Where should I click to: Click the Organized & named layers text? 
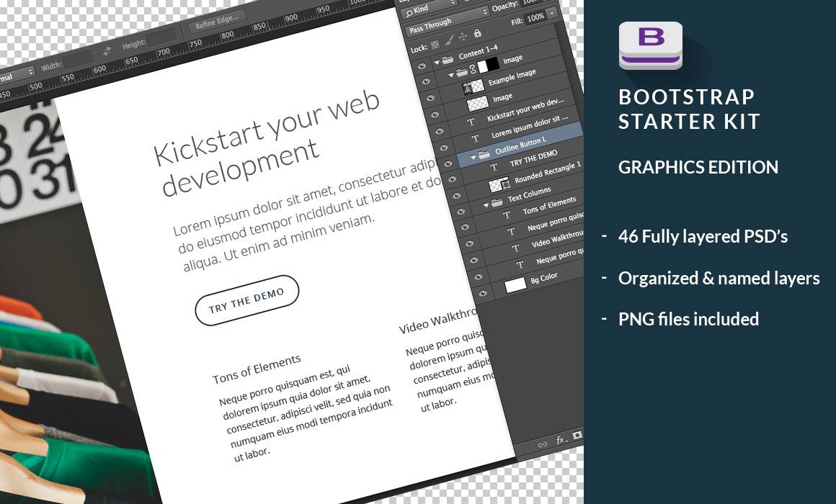tap(719, 278)
